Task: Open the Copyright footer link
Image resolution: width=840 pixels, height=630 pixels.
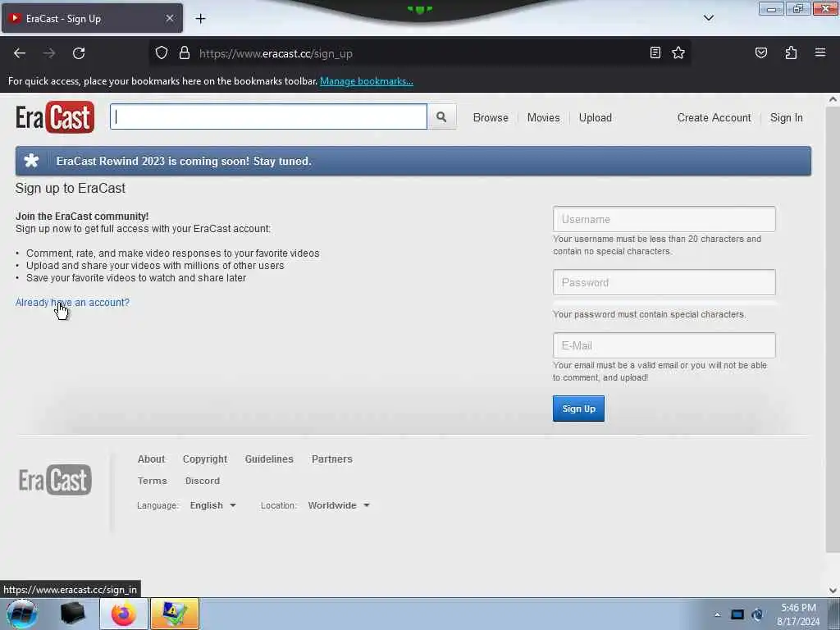Action: click(x=204, y=459)
